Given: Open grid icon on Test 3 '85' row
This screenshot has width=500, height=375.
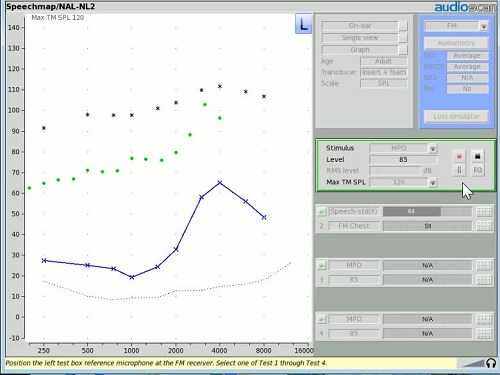Looking at the screenshot, I should (484, 280).
